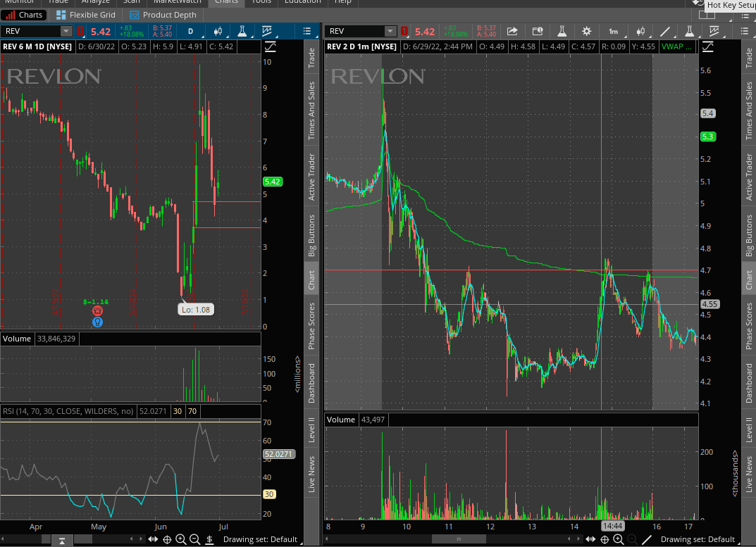Click the right chart horizontal scrollbar thumb
This screenshot has width=756, height=547.
(459, 539)
